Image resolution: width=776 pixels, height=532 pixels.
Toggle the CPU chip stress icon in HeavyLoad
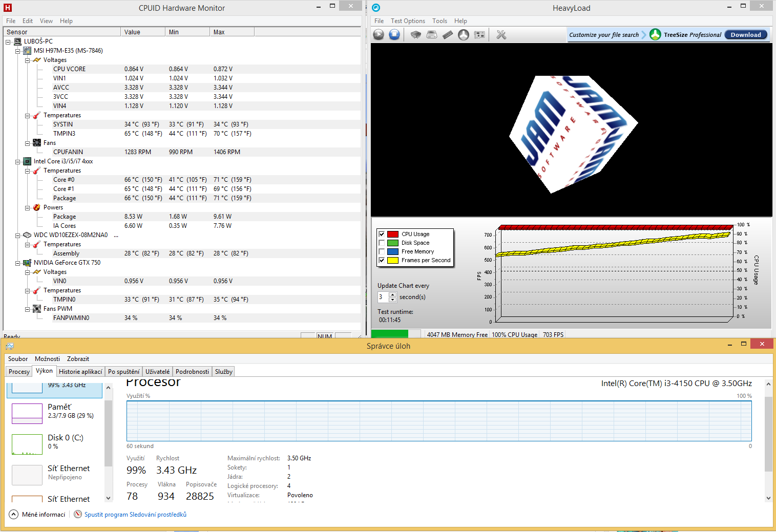[416, 34]
